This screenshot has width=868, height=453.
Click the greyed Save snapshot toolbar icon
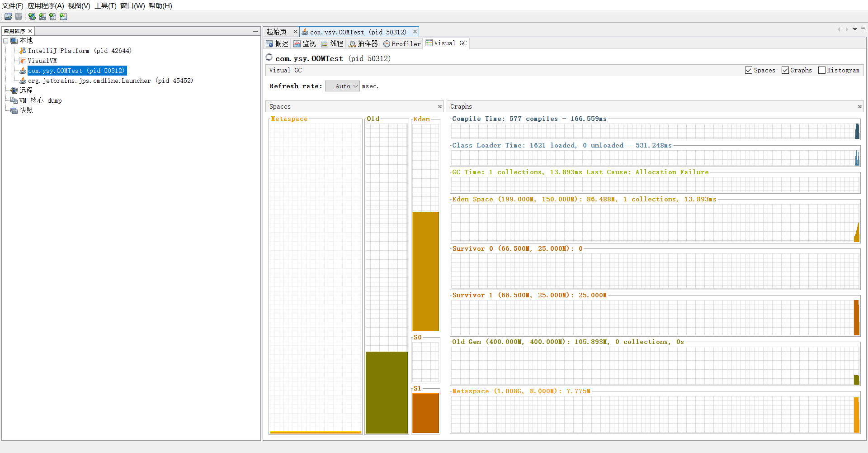19,17
